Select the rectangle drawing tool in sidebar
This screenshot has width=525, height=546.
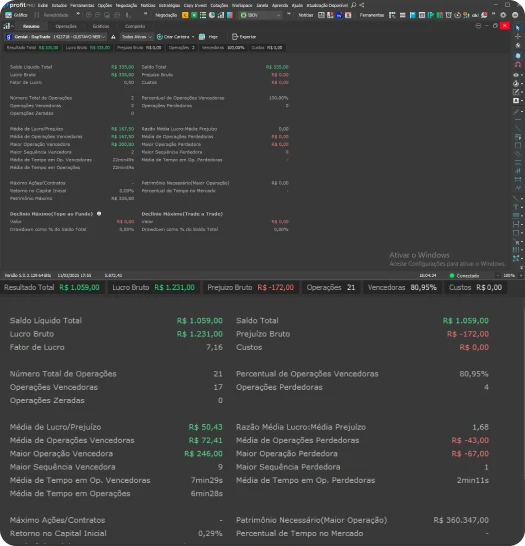click(x=518, y=145)
